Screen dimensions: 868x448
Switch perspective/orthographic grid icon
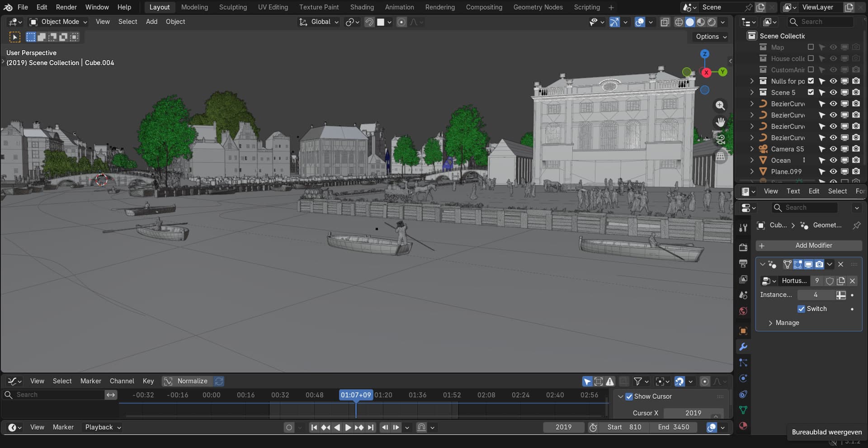click(x=720, y=157)
